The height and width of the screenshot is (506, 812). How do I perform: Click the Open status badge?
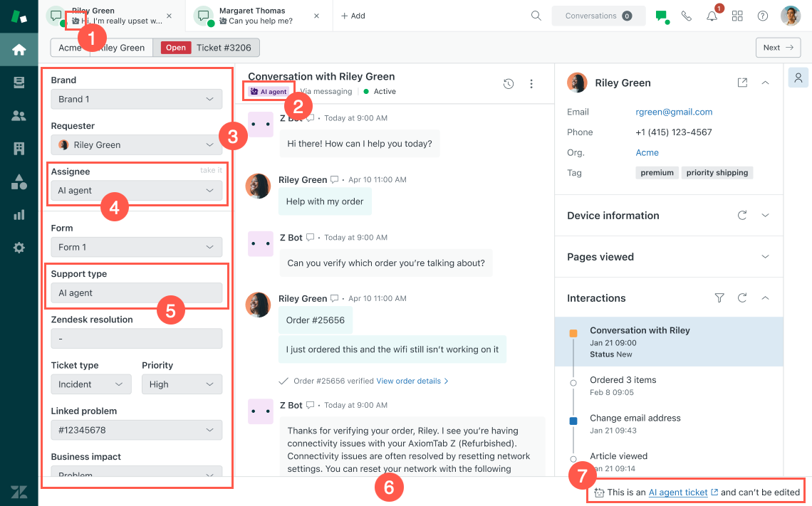click(175, 48)
